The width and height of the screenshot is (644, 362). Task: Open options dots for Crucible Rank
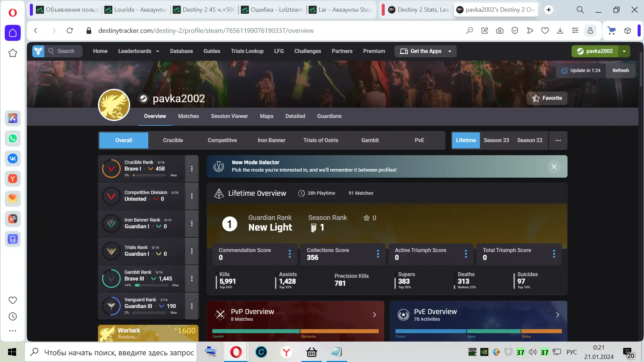pos(192,169)
